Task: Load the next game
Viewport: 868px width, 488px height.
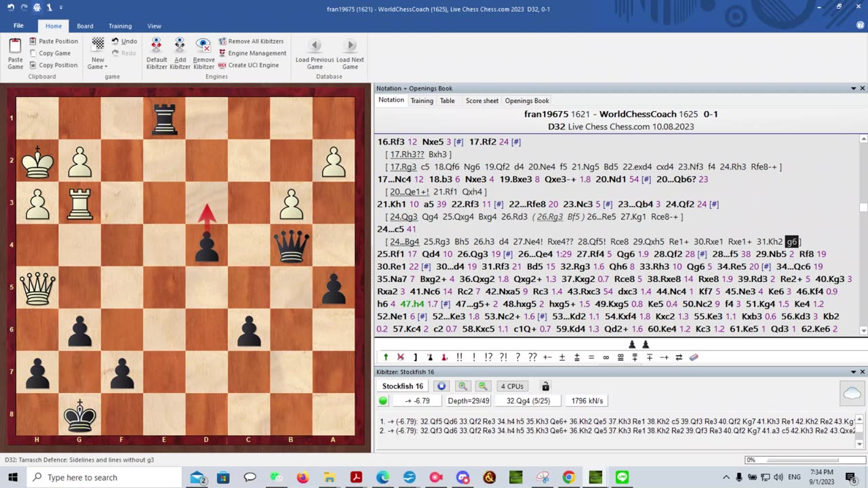Action: (x=350, y=53)
